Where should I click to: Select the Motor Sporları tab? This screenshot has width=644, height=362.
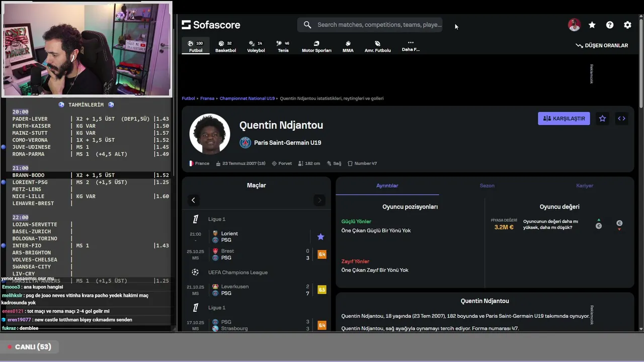pyautogui.click(x=316, y=46)
